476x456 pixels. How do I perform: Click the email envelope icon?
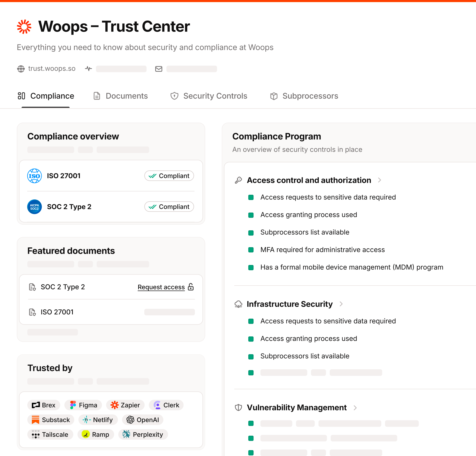[159, 69]
